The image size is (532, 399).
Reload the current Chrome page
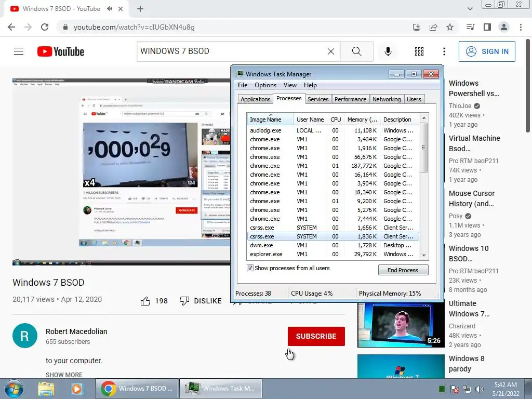pyautogui.click(x=45, y=27)
